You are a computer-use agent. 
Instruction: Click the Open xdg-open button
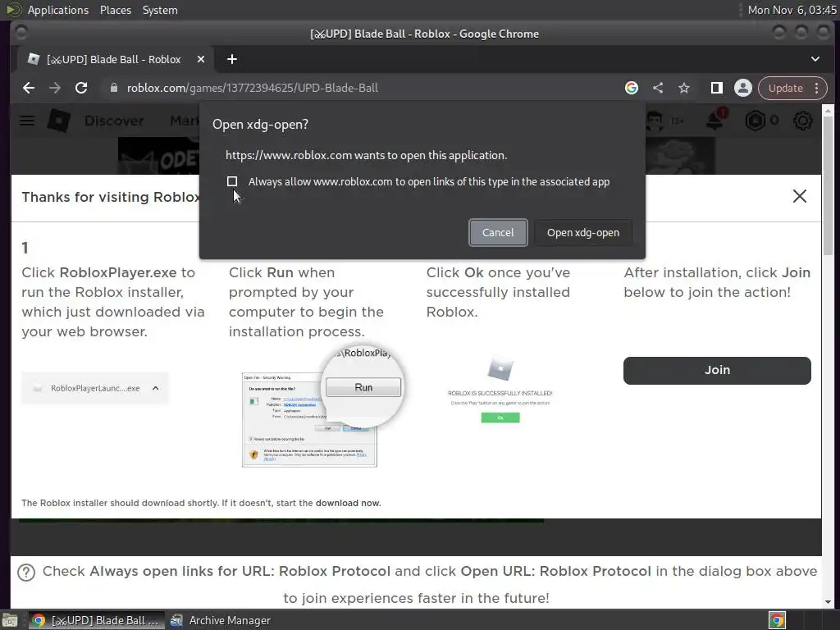click(x=583, y=232)
